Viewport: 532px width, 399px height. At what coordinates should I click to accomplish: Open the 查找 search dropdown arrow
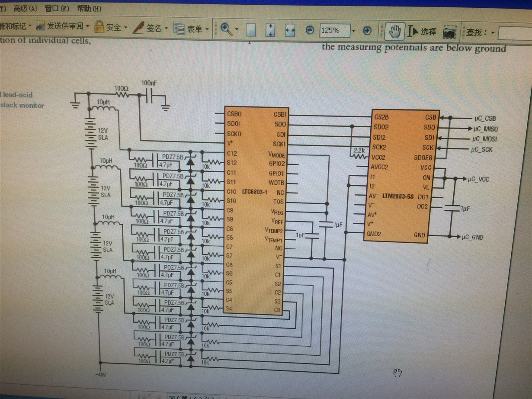click(493, 32)
